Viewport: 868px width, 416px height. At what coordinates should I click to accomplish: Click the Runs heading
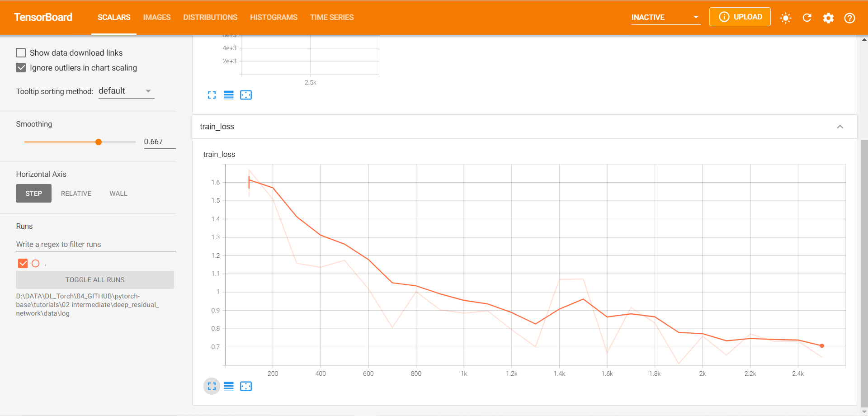[x=24, y=226]
